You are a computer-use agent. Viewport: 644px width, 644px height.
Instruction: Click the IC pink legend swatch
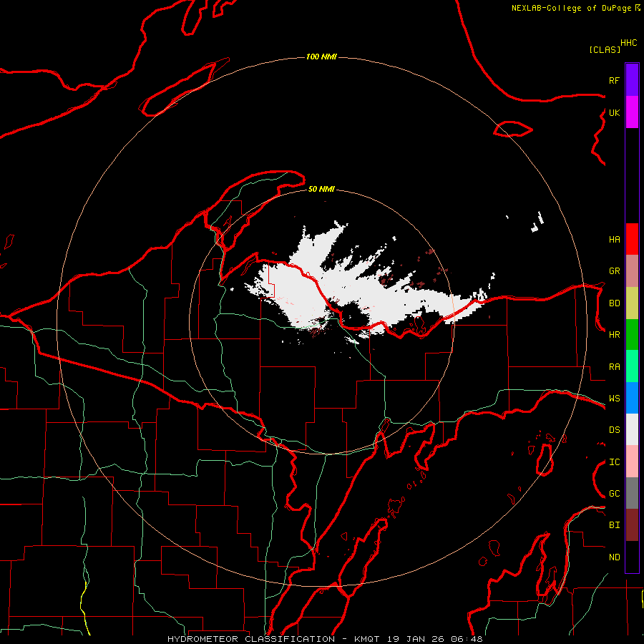click(x=632, y=462)
